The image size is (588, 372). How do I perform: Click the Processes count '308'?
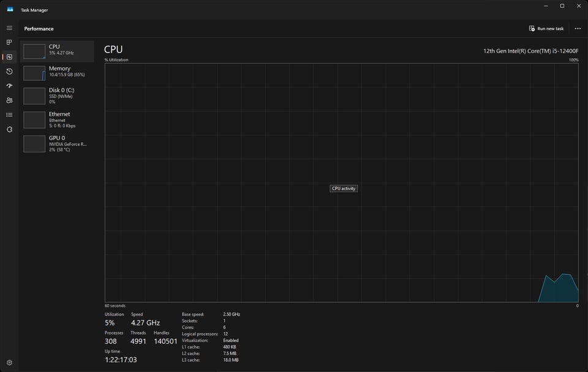click(x=111, y=341)
